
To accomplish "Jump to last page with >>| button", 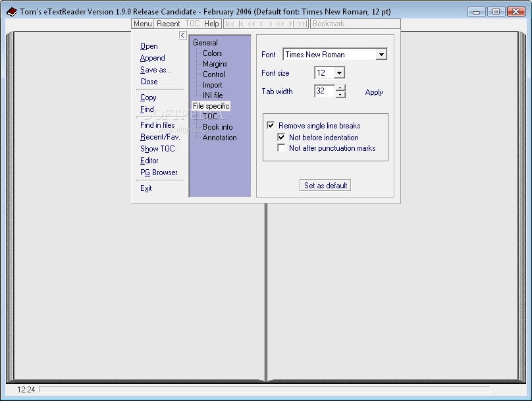I will click(302, 24).
